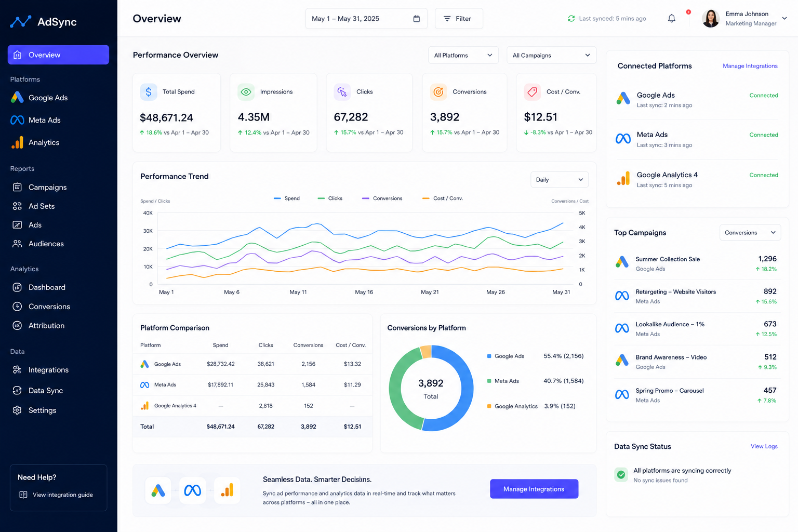Toggle Meta Ads in donut chart legend
The width and height of the screenshot is (798, 532).
click(x=503, y=381)
